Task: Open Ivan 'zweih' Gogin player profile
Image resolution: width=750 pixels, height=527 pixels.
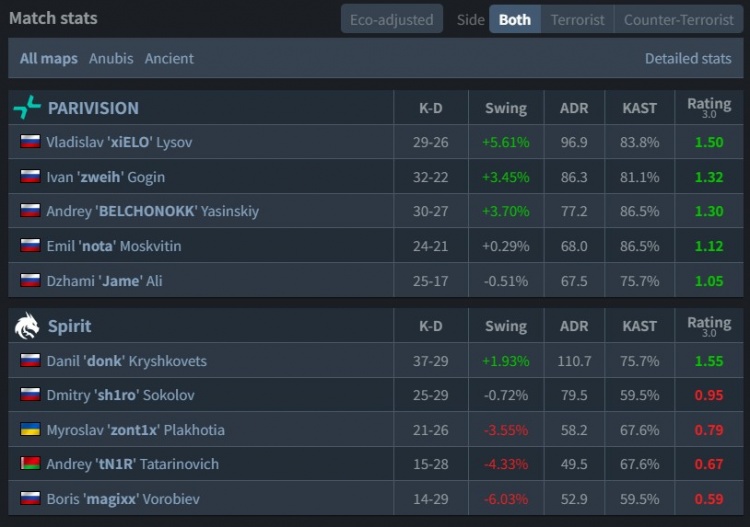Action: pyautogui.click(x=105, y=177)
